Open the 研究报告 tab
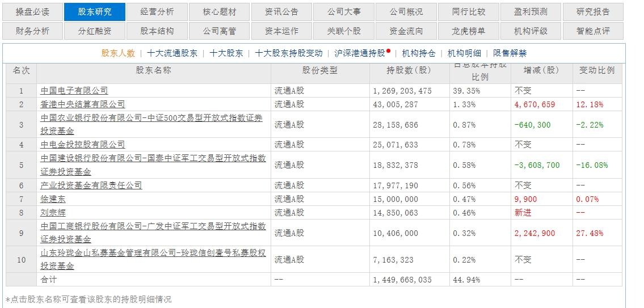Screen dimensions: 644x308 (x=593, y=12)
